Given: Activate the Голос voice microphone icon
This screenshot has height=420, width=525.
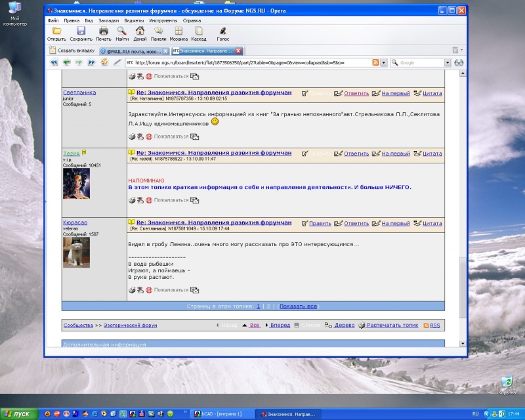Looking at the screenshot, I should point(222,31).
